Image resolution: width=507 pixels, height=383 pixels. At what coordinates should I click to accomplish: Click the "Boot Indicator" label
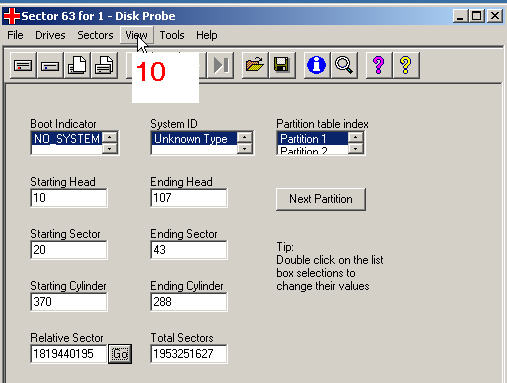point(63,124)
